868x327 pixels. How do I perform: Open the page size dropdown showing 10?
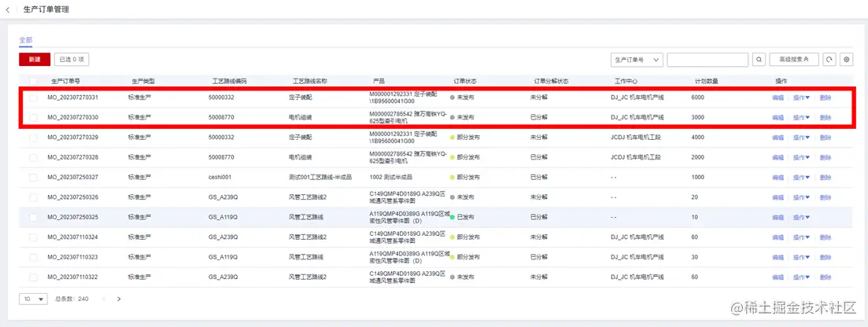[x=34, y=299]
